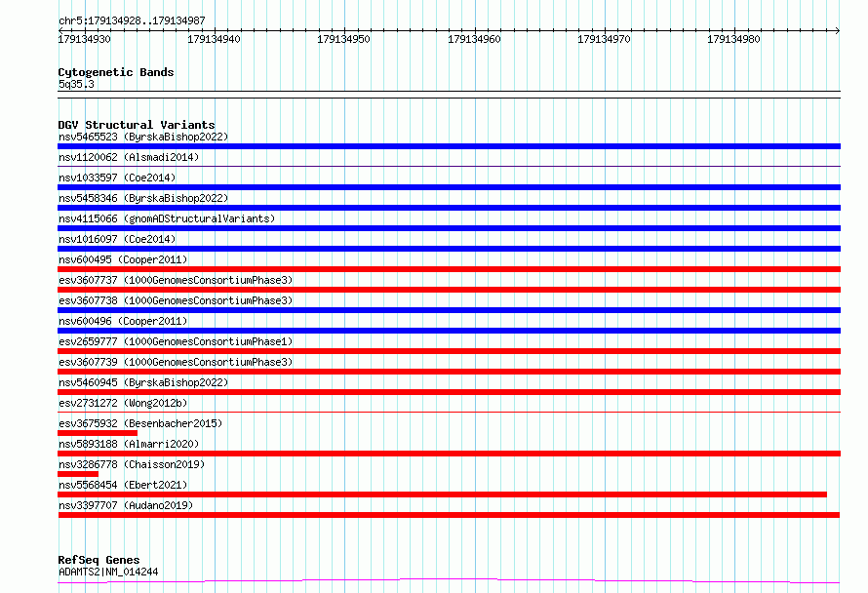Open esv3607739 (1000GenomesConsortiumPhase3) label
The width and height of the screenshot is (868, 593).
click(176, 362)
